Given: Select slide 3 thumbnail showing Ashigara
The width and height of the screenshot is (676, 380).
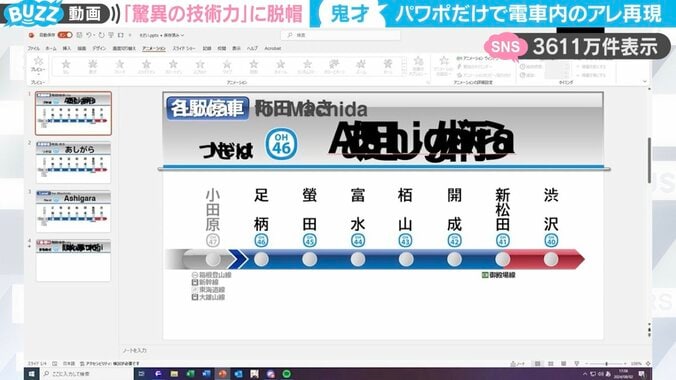Looking at the screenshot, I should pyautogui.click(x=73, y=211).
